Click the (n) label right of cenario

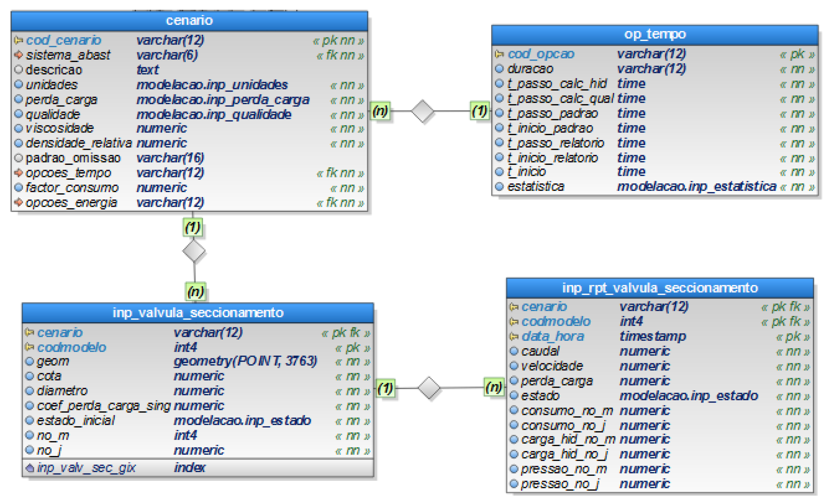click(380, 111)
